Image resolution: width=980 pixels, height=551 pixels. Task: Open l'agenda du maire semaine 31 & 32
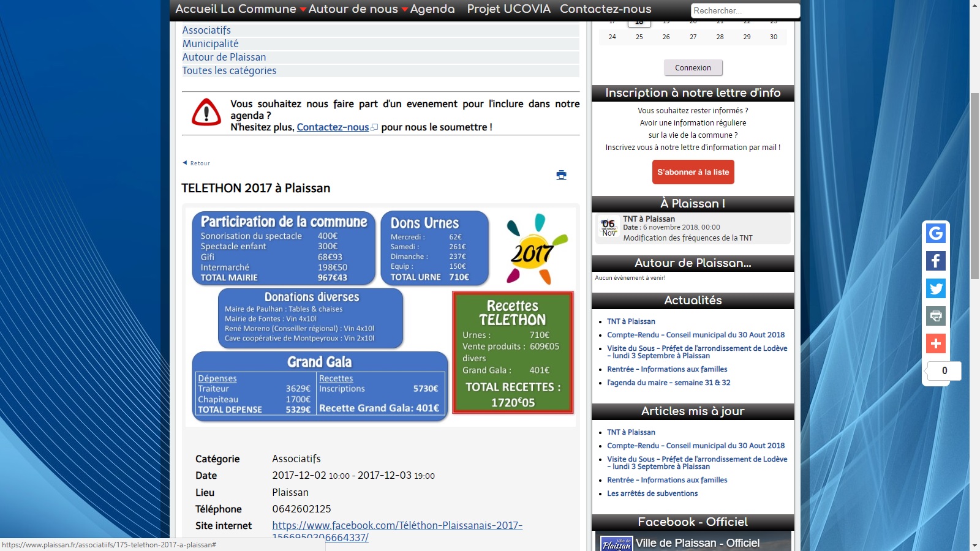coord(668,383)
